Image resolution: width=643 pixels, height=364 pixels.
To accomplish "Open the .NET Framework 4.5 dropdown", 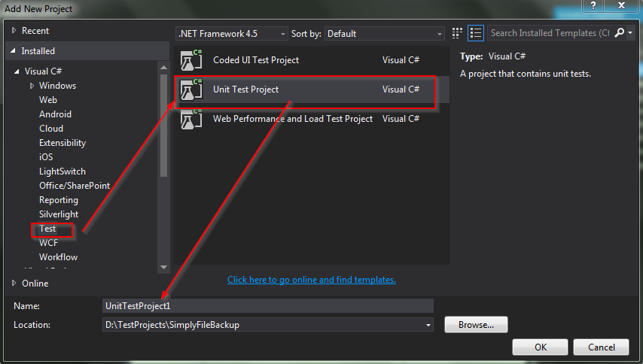I will pyautogui.click(x=283, y=34).
